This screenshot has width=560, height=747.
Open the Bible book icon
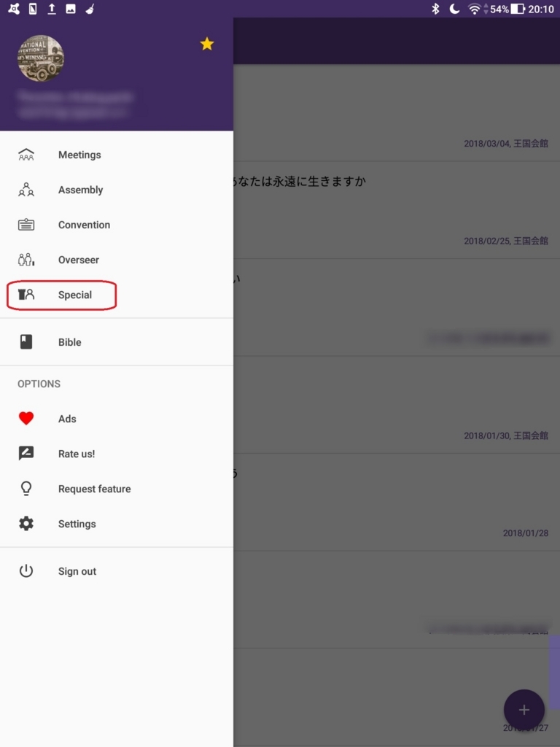[x=26, y=342]
